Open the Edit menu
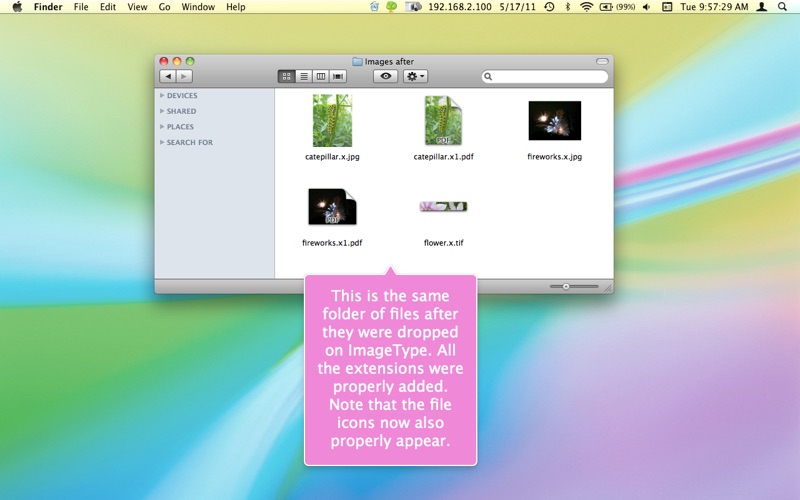This screenshot has height=500, width=800. [108, 7]
